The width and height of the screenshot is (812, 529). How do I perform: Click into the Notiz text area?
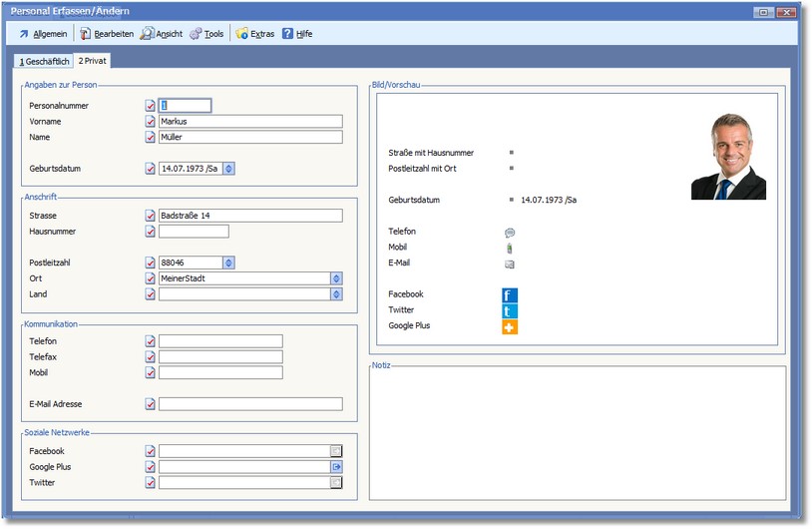click(578, 434)
